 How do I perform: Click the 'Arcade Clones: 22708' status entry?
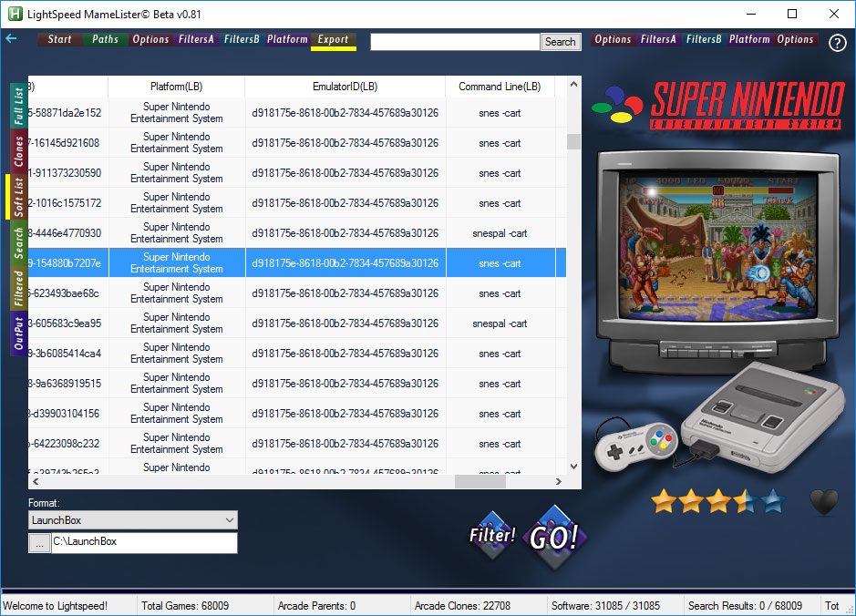tap(462, 606)
